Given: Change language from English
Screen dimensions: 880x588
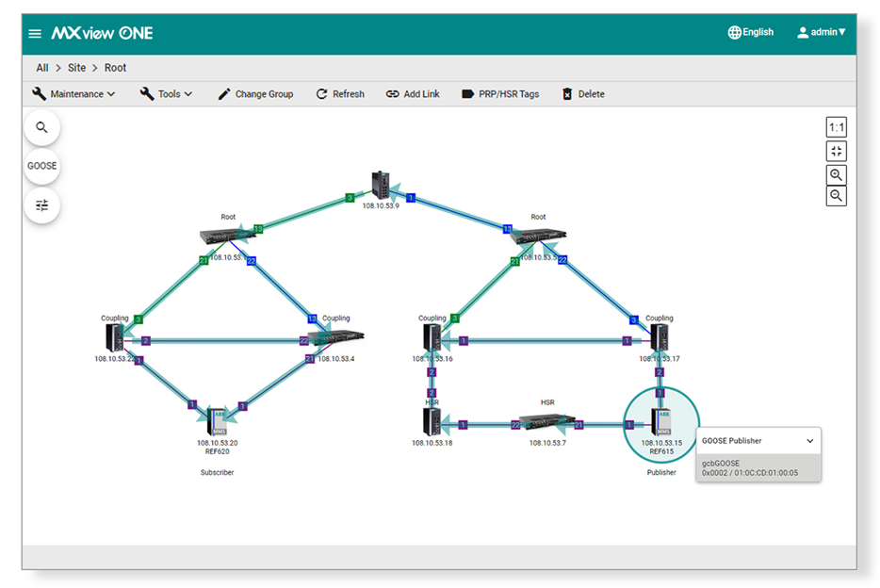Looking at the screenshot, I should 750,32.
